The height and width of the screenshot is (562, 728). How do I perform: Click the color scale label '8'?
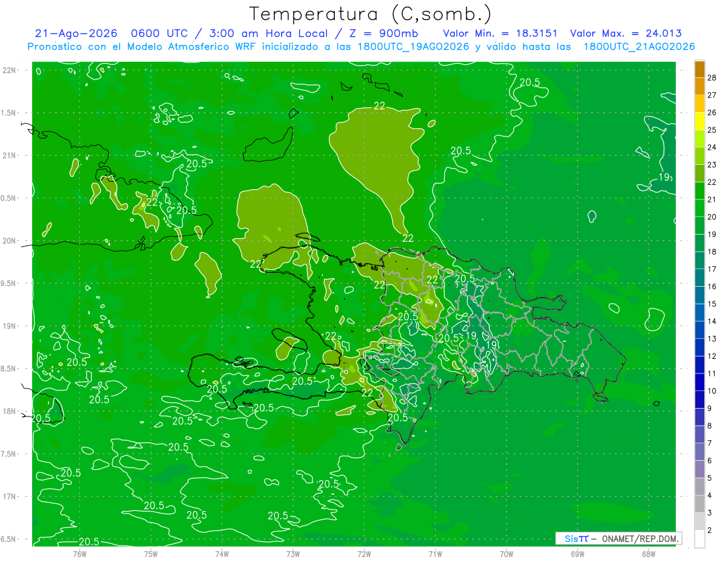tap(710, 426)
